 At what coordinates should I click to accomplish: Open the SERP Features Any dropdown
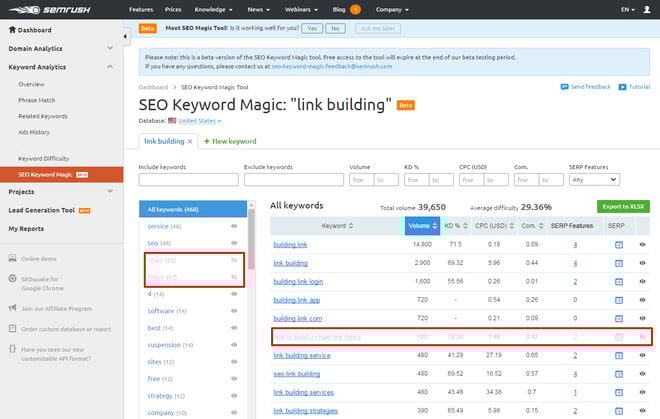(594, 180)
